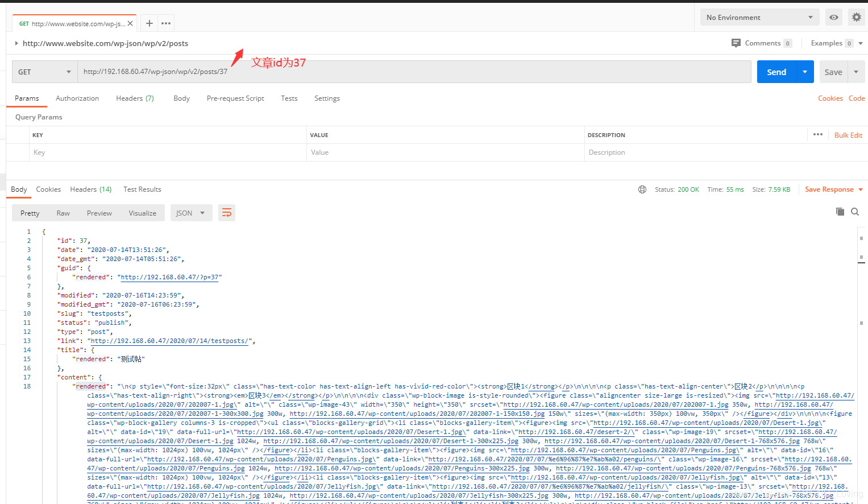868x504 pixels.
Task: Click response vertical scrollbar
Action: click(x=861, y=364)
